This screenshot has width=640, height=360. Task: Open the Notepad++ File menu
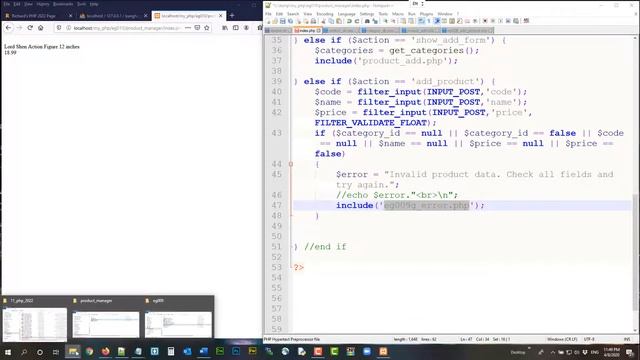point(268,14)
